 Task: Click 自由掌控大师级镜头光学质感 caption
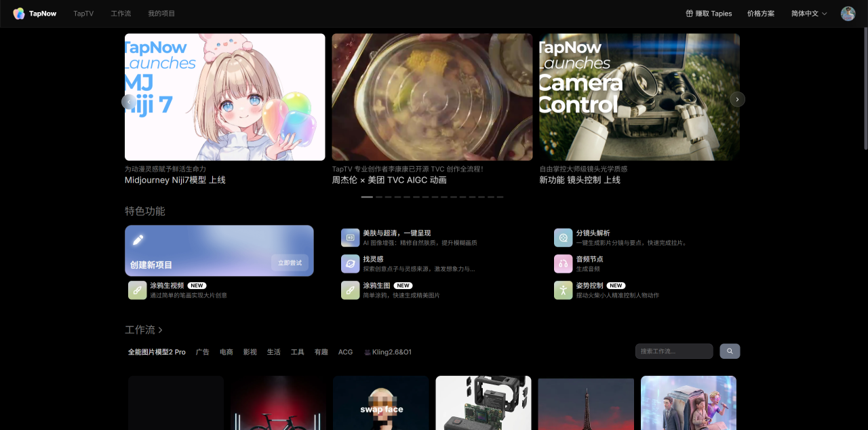click(584, 169)
